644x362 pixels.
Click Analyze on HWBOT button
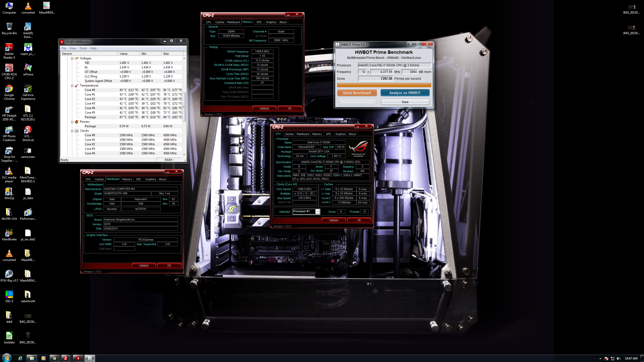[x=405, y=93]
